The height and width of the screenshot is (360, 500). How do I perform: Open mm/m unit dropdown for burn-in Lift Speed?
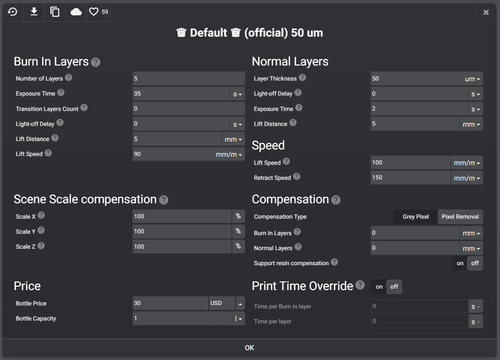click(229, 154)
